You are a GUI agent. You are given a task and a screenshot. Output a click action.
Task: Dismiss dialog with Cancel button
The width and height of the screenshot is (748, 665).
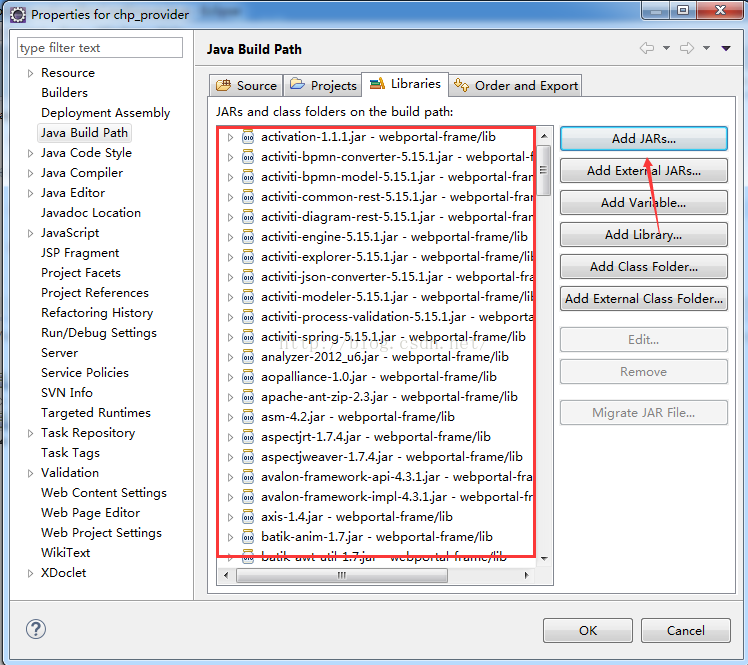[x=686, y=631]
